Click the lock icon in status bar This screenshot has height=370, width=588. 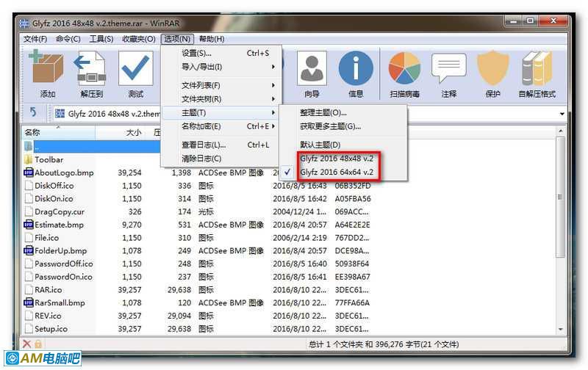[38, 344]
